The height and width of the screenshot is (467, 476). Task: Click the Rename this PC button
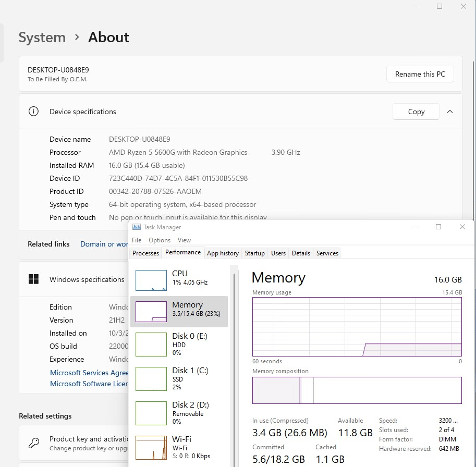coord(420,74)
